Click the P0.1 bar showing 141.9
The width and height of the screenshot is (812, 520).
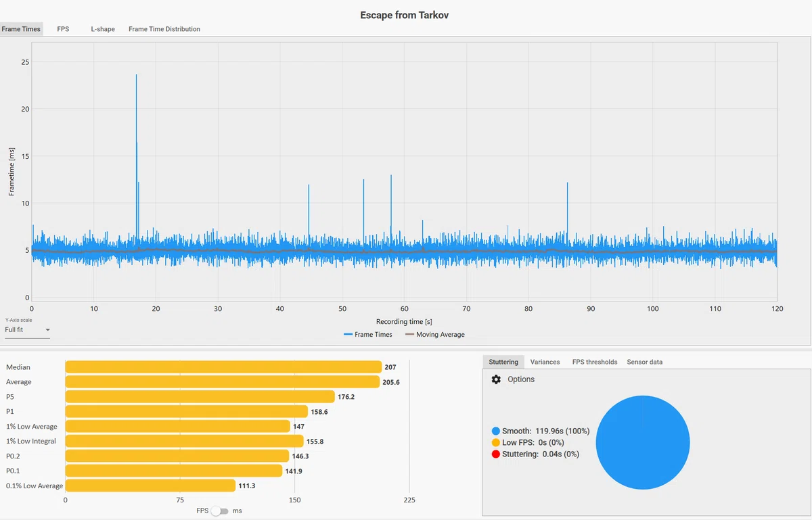click(x=174, y=471)
